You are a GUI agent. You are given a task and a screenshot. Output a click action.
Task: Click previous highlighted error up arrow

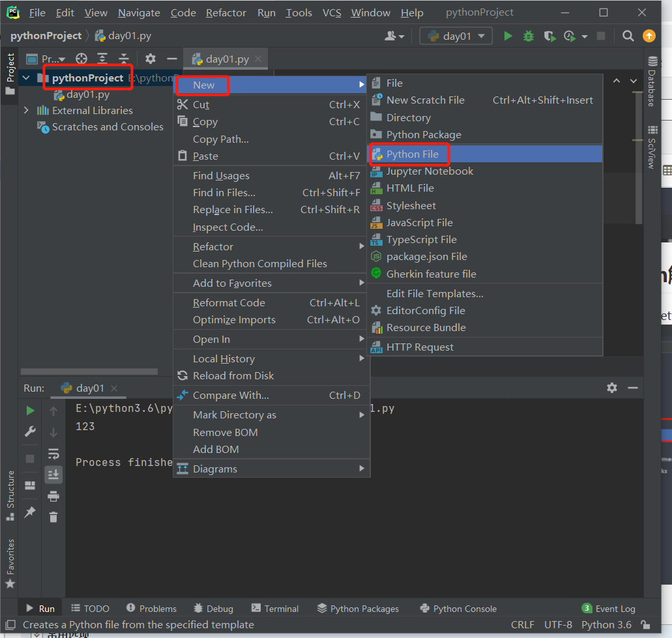click(616, 81)
